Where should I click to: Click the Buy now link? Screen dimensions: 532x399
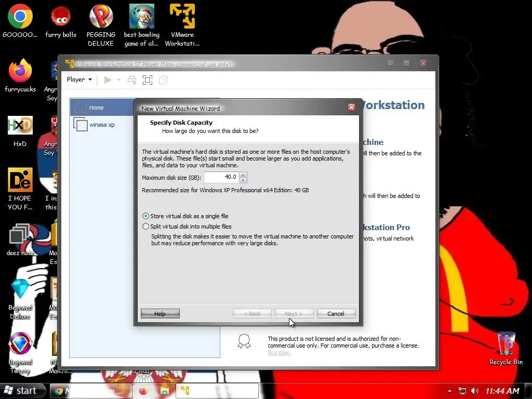pos(279,352)
